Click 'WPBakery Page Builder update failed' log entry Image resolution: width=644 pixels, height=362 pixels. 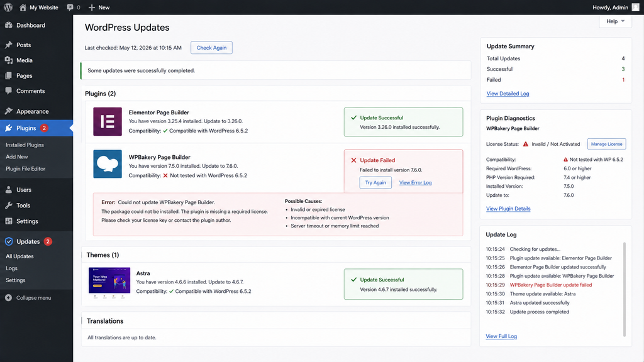tap(551, 285)
